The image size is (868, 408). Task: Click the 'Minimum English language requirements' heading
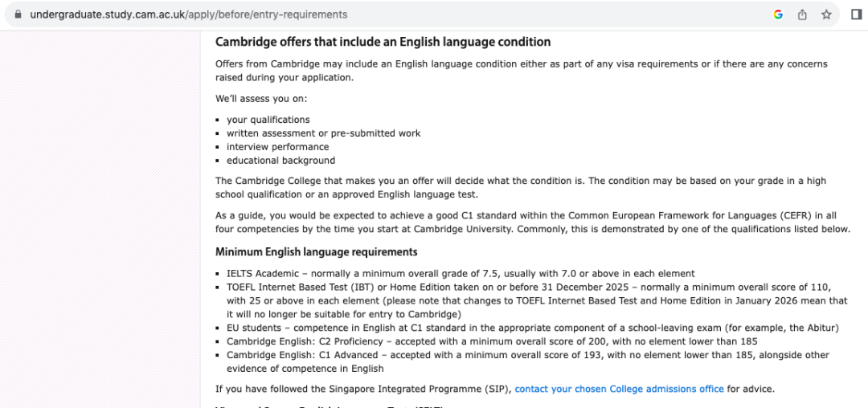coord(316,252)
